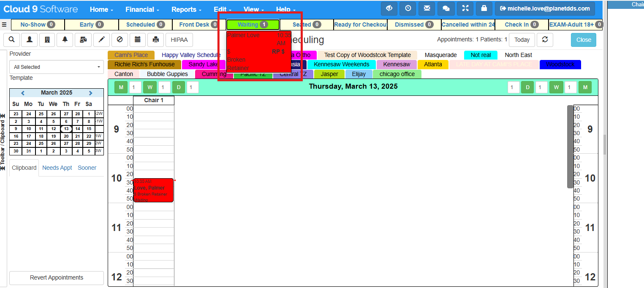Click the Revert Appointments button
The image size is (644, 288).
pyautogui.click(x=56, y=278)
